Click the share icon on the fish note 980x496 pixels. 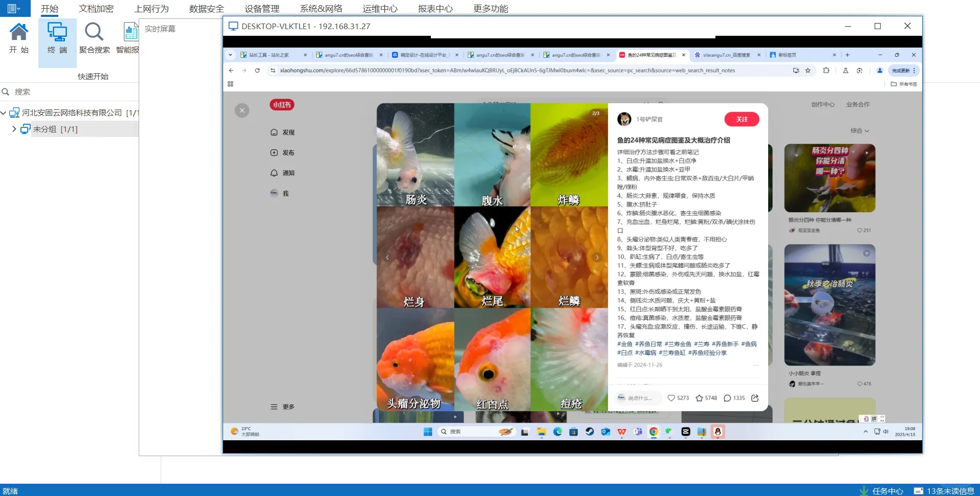point(755,398)
